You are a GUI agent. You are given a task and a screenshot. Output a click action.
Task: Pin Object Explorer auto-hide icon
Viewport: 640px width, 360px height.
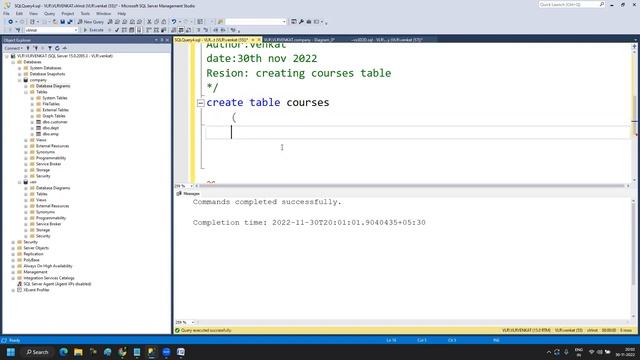162,40
